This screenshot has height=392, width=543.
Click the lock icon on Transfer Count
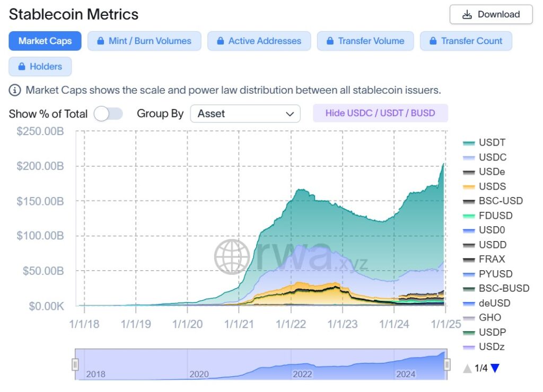tap(432, 41)
